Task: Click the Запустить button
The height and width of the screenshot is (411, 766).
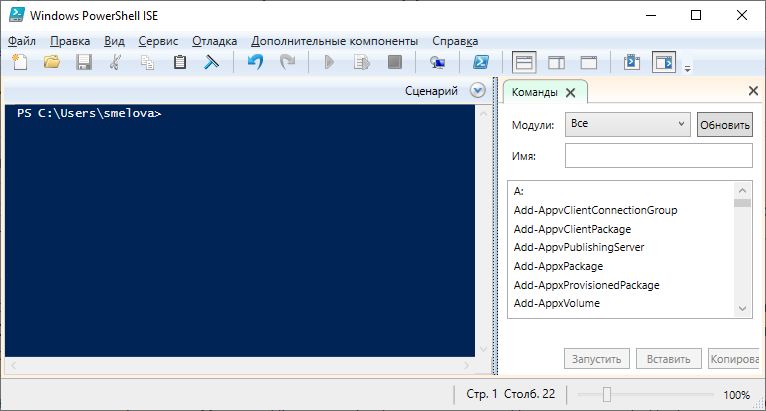Action: [596, 359]
